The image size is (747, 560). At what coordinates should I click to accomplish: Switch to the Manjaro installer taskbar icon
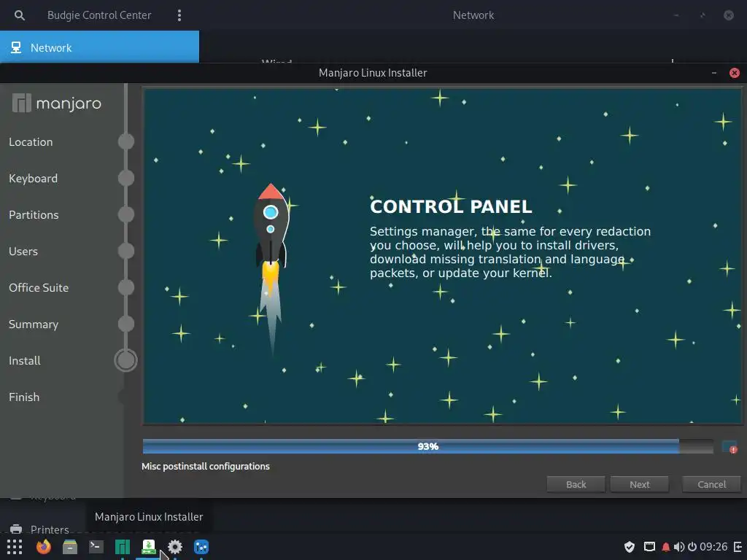pyautogui.click(x=149, y=547)
